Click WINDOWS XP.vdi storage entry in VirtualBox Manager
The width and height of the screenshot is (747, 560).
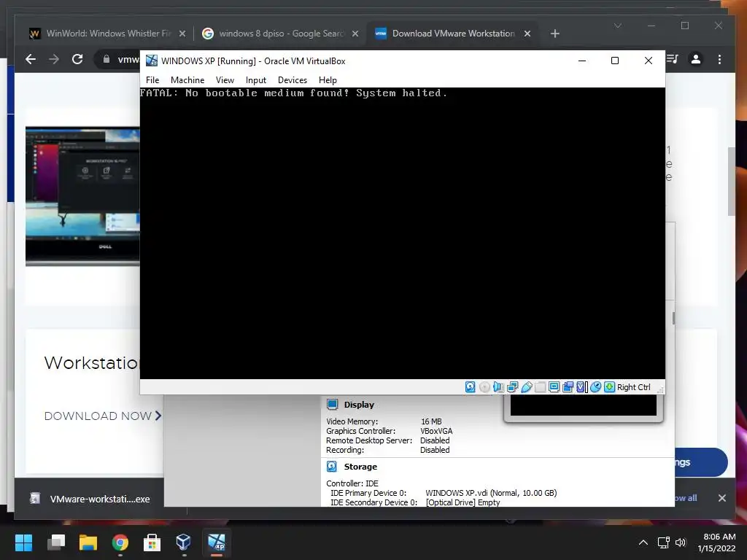[491, 493]
